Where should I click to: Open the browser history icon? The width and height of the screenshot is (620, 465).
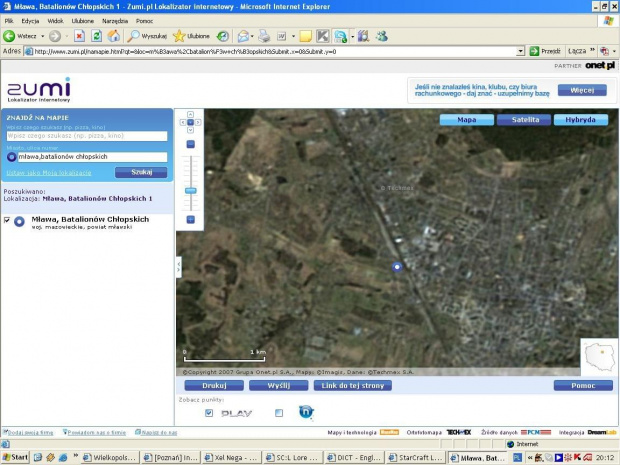pyautogui.click(x=223, y=36)
